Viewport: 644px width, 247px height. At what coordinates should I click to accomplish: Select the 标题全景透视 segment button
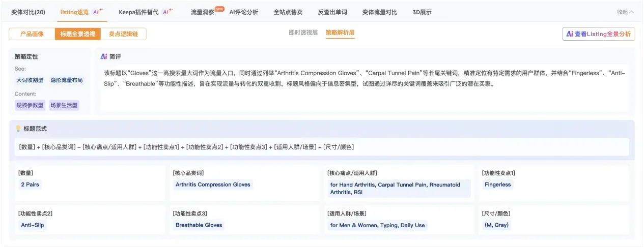[x=77, y=34]
